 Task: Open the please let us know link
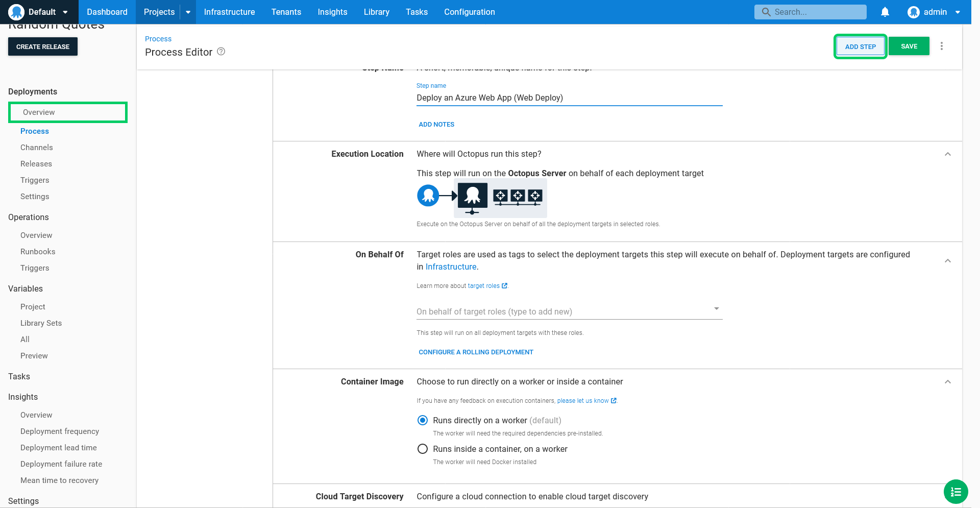pos(586,401)
